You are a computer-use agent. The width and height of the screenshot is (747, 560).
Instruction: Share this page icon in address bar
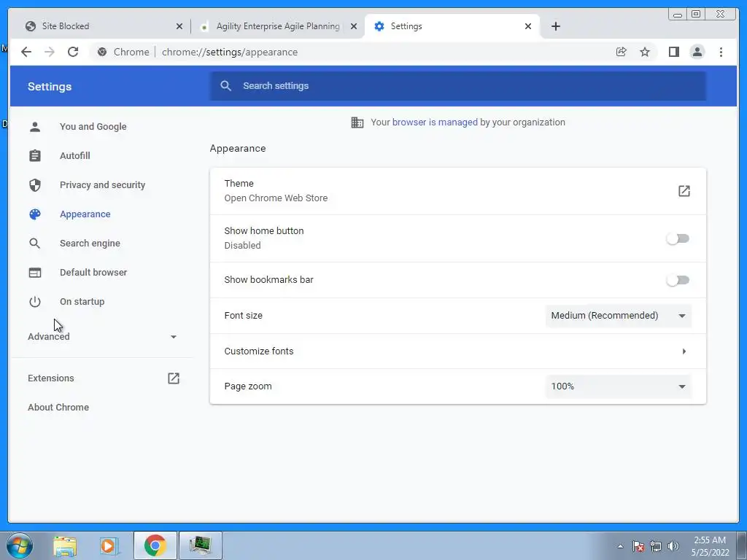click(622, 52)
